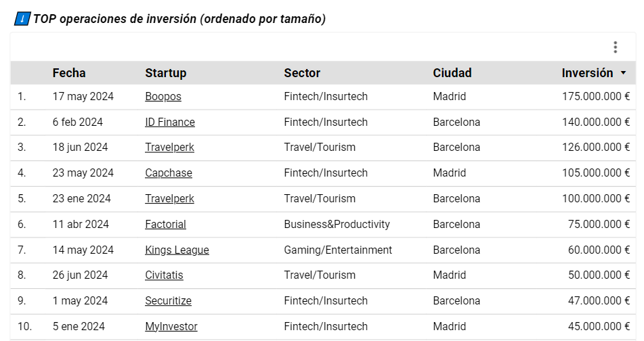Sort by the Ciudad column header
This screenshot has height=341, width=644.
452,73
